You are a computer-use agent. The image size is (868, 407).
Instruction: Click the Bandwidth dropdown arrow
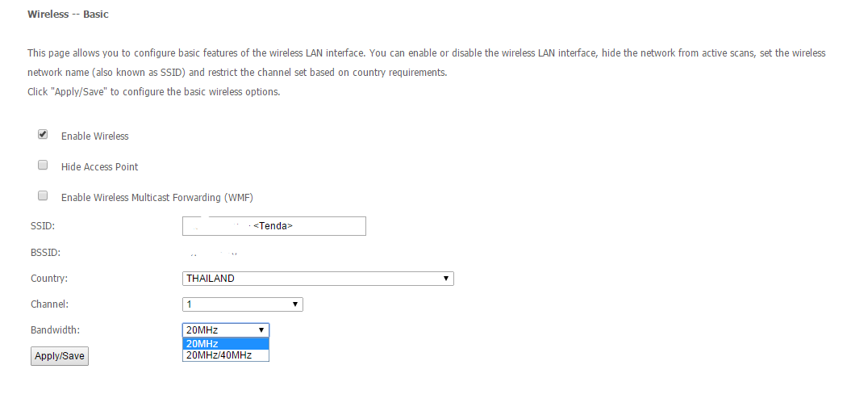tap(261, 330)
